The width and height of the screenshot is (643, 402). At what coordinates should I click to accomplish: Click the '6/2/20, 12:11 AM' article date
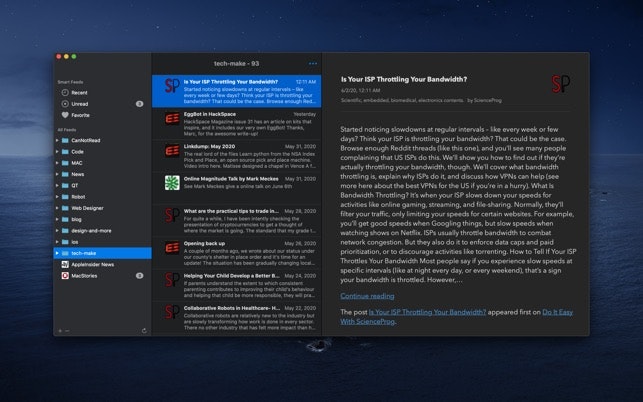(x=360, y=90)
